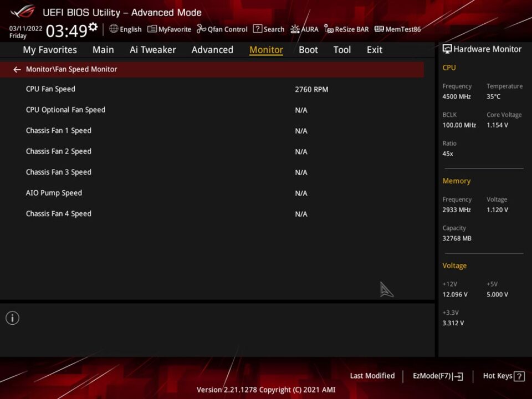The width and height of the screenshot is (532, 399).
Task: Click the Search question mark icon
Action: click(x=258, y=29)
